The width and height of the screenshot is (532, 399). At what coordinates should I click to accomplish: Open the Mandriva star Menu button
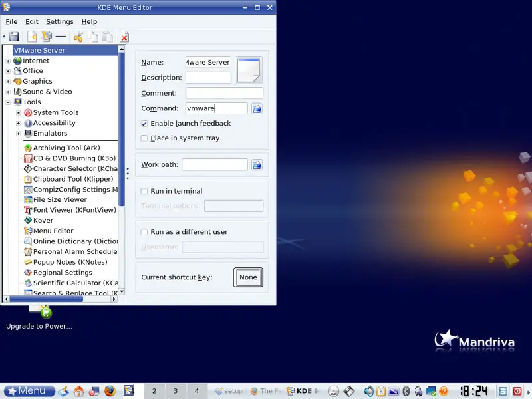tap(29, 391)
